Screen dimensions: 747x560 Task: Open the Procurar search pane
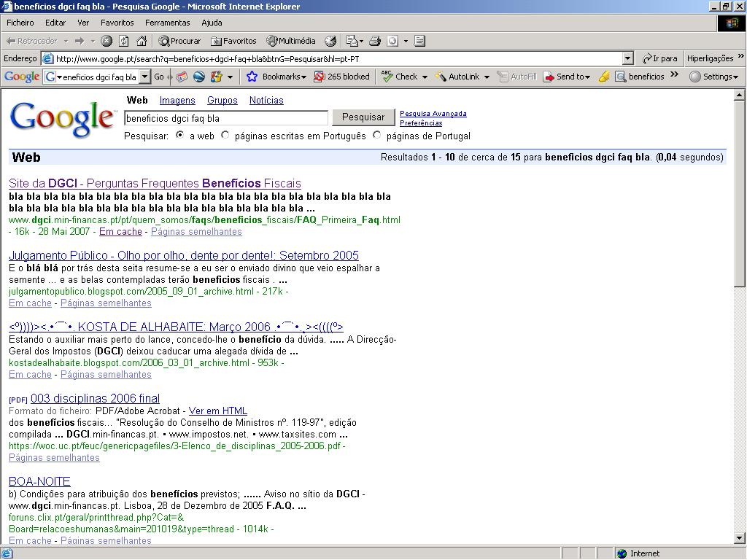coord(180,41)
